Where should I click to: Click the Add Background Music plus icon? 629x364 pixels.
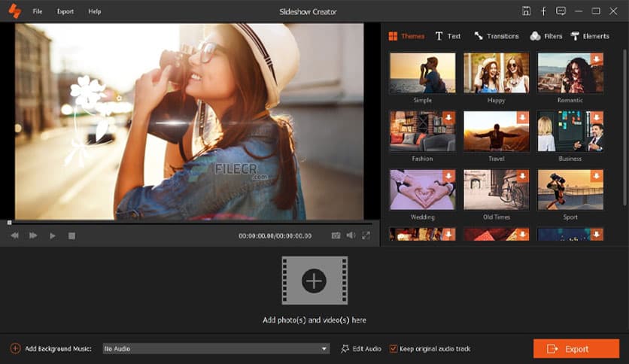[x=15, y=348]
